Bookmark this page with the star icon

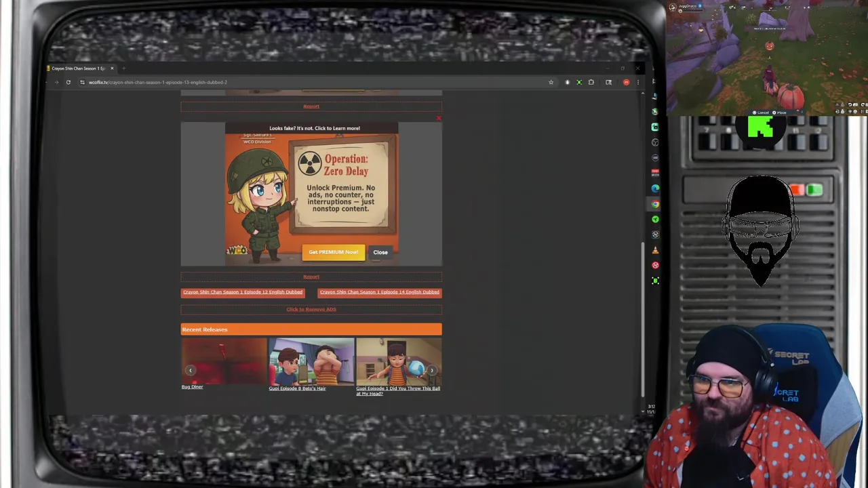tap(551, 82)
